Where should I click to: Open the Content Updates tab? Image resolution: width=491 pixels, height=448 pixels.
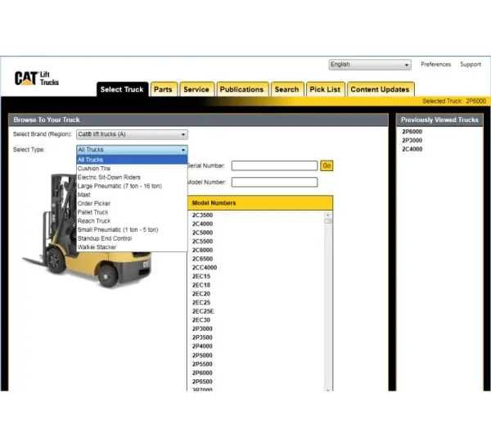(x=381, y=89)
